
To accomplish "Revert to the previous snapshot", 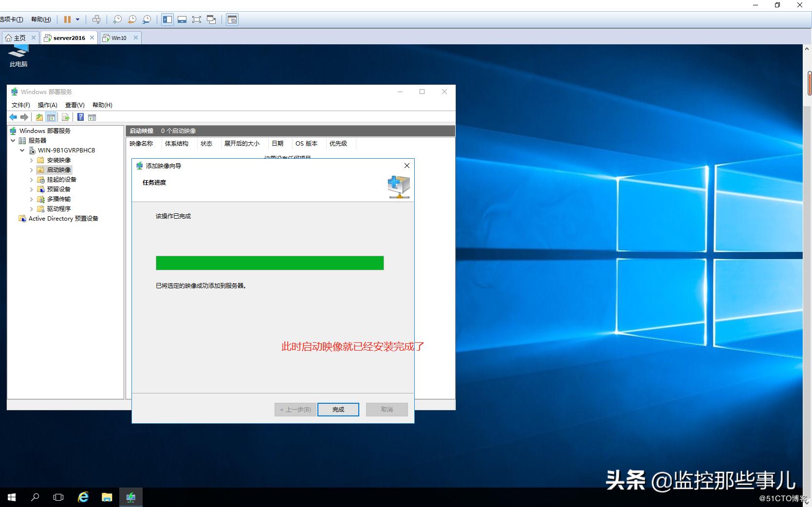I will click(x=131, y=19).
